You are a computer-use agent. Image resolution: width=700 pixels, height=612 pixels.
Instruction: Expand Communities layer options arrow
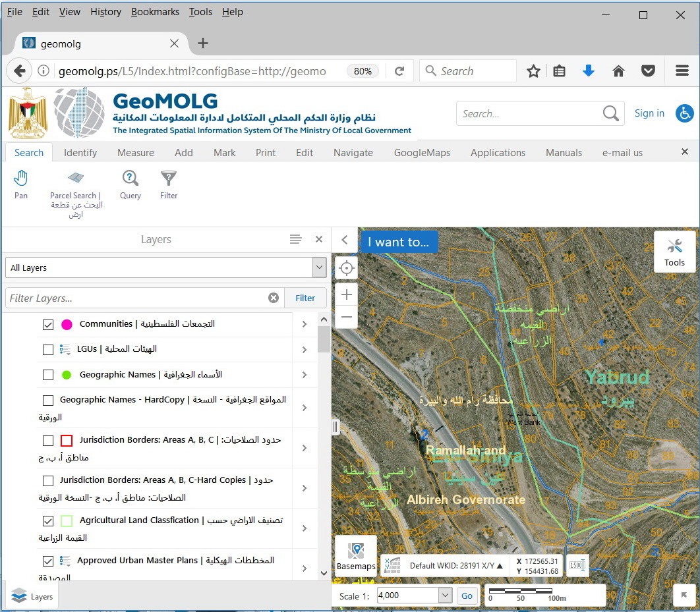coord(305,324)
